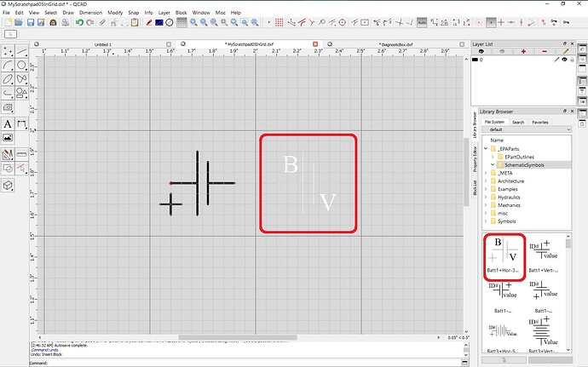Viewport: 588px width, 367px height.
Task: Open the Property Editor side tab
Action: 475,159
